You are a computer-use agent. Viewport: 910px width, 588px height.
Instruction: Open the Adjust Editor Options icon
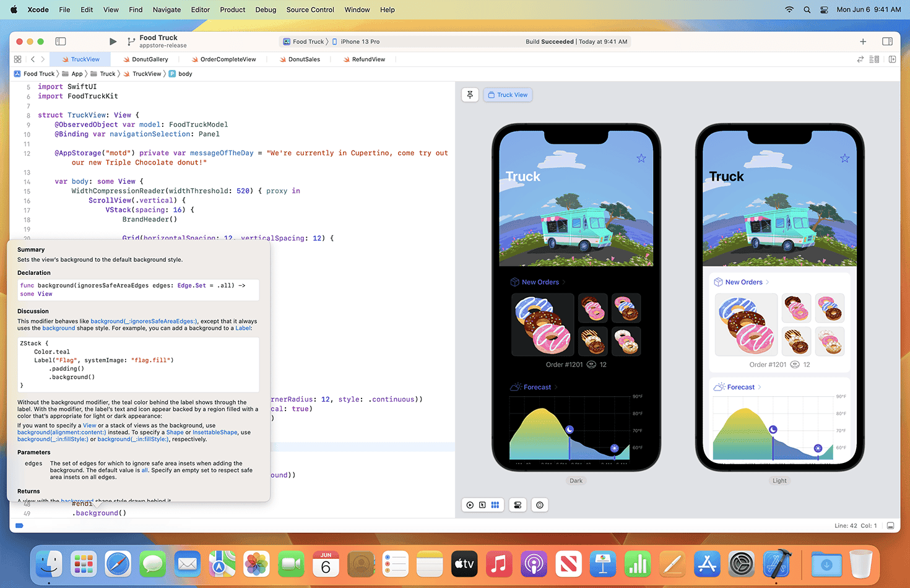[873, 59]
